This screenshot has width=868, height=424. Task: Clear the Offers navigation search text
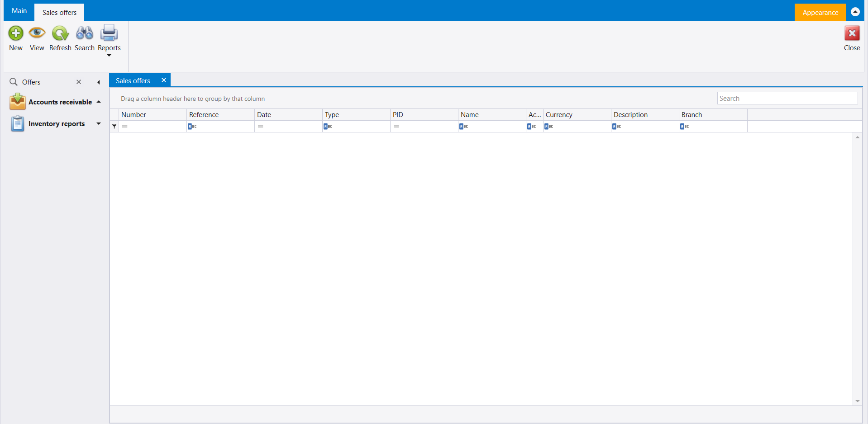79,82
